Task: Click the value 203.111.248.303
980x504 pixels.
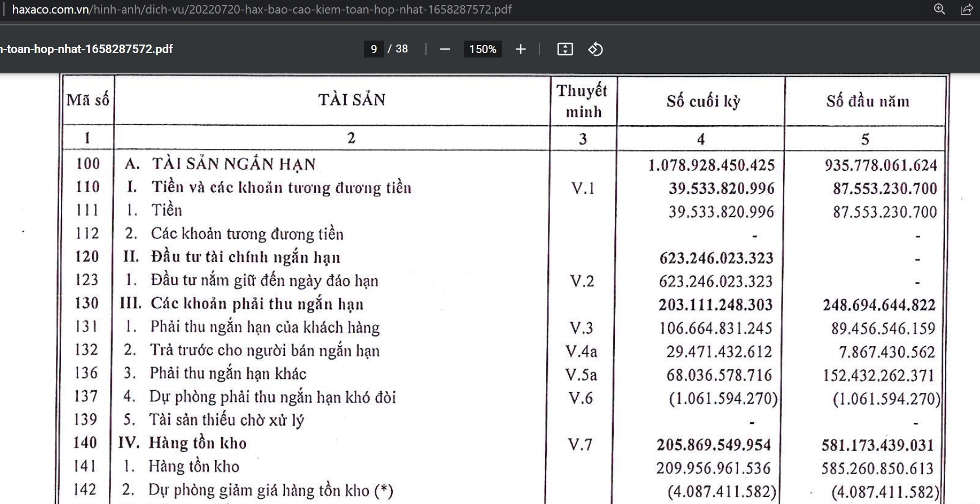Action: click(715, 305)
